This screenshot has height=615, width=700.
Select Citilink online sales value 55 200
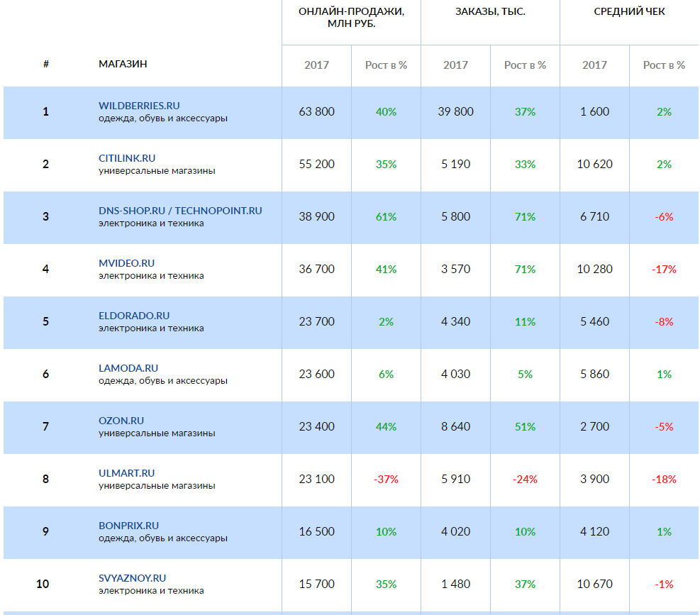[316, 164]
